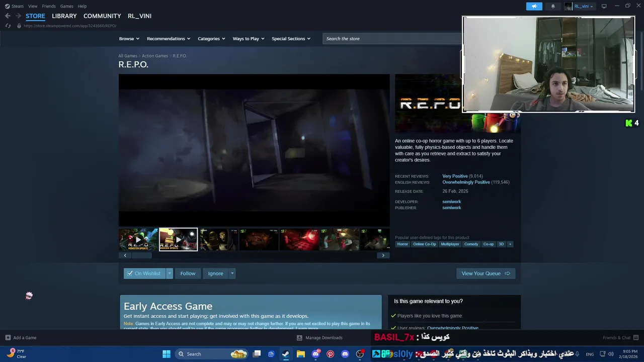Toggle the On Wishlist checkbox button
Screen dimensions: 644x362
point(144,274)
